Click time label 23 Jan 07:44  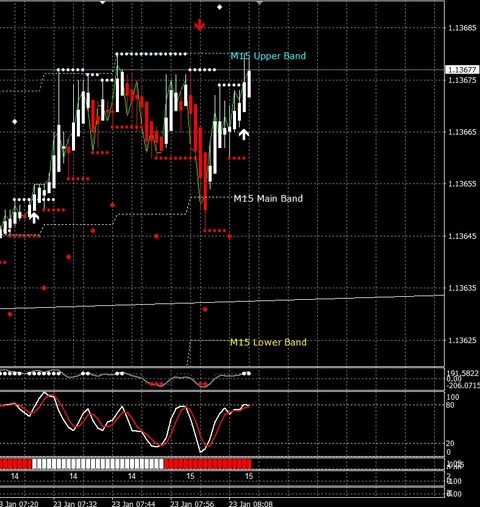click(x=133, y=503)
